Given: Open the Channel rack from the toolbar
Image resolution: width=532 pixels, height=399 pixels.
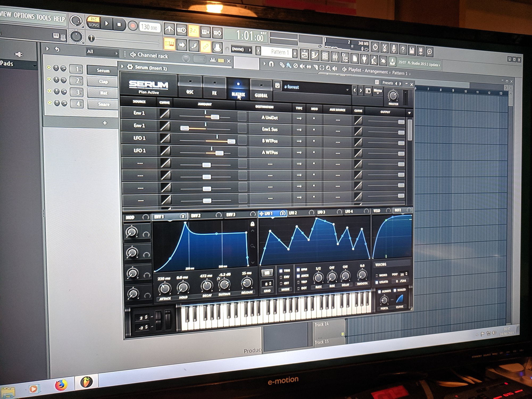Looking at the screenshot, I should click(x=325, y=56).
